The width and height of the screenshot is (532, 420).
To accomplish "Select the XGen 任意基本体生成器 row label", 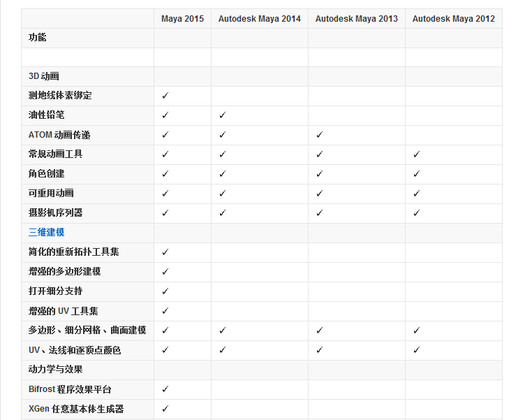I will point(76,409).
